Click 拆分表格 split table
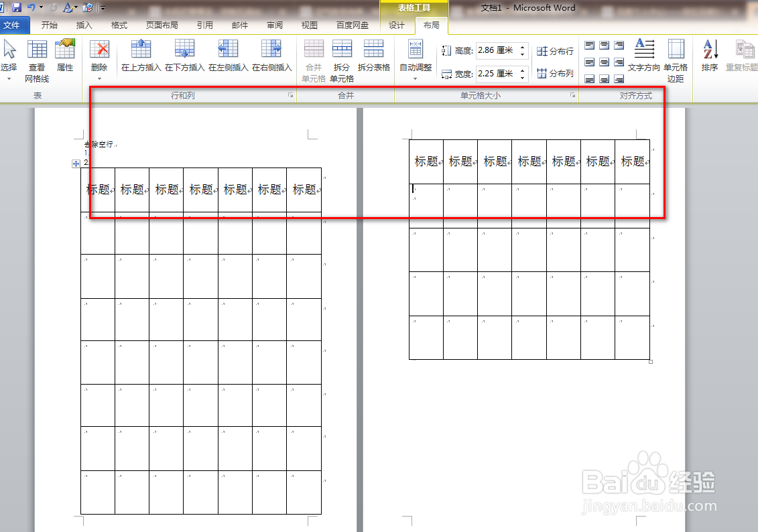 pyautogui.click(x=374, y=56)
